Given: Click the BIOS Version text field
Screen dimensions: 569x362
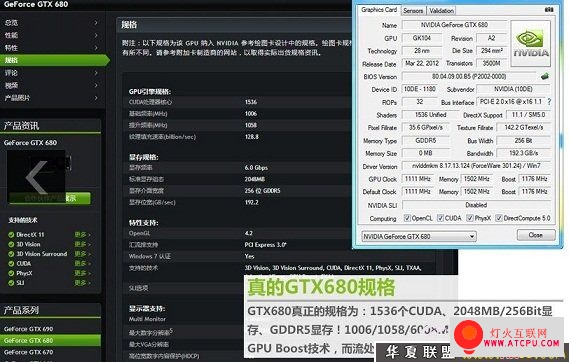Looking at the screenshot, I should [469, 77].
